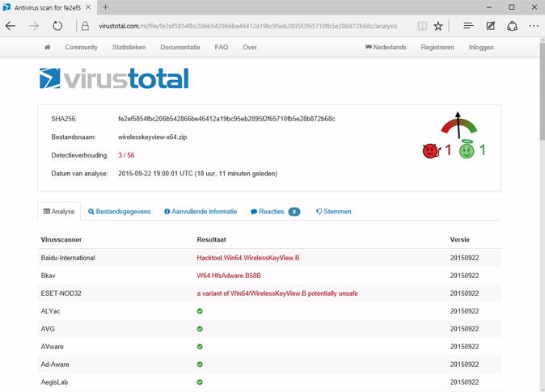The image size is (545, 392).
Task: Click the Baidu-International scanner name
Action: (68, 258)
